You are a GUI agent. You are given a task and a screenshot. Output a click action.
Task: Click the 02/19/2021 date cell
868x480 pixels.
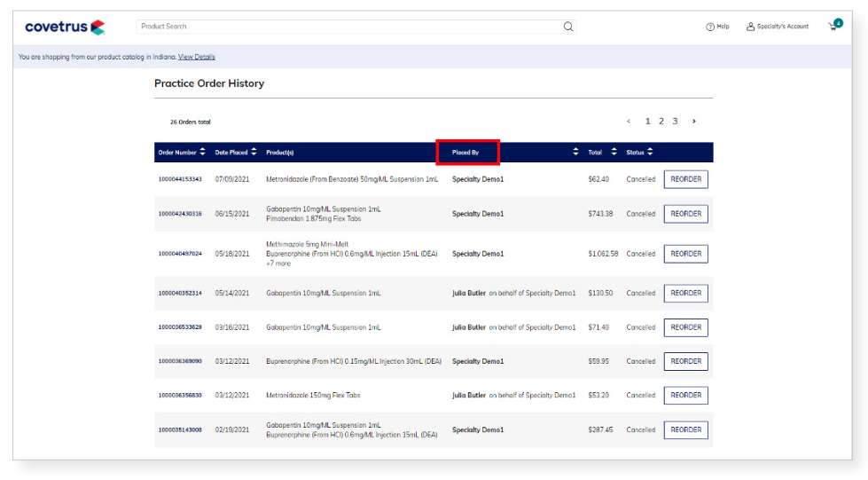click(232, 430)
